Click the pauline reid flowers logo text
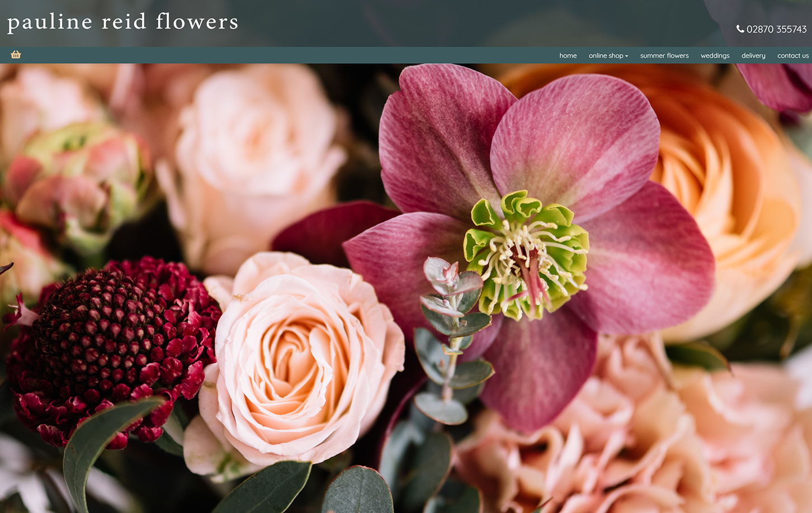 (x=122, y=22)
